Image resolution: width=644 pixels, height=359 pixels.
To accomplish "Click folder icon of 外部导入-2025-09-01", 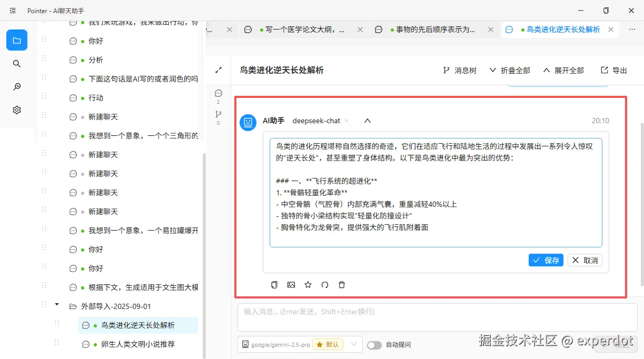I will pos(73,306).
